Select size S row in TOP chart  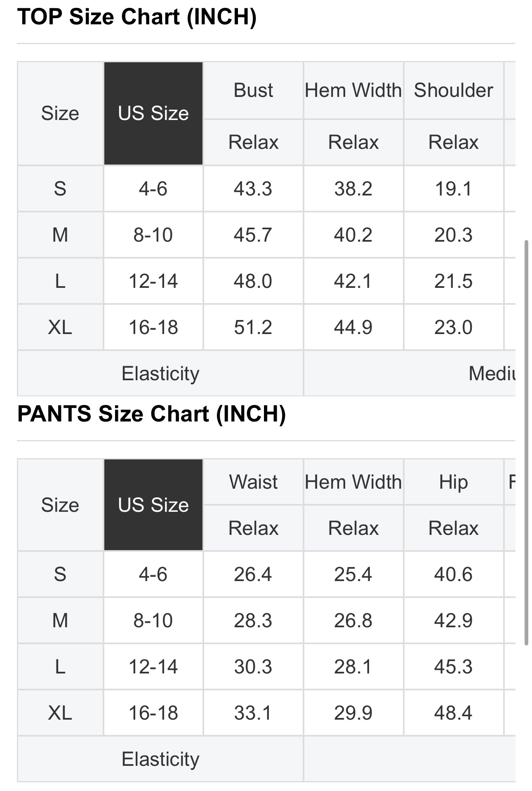click(x=266, y=189)
